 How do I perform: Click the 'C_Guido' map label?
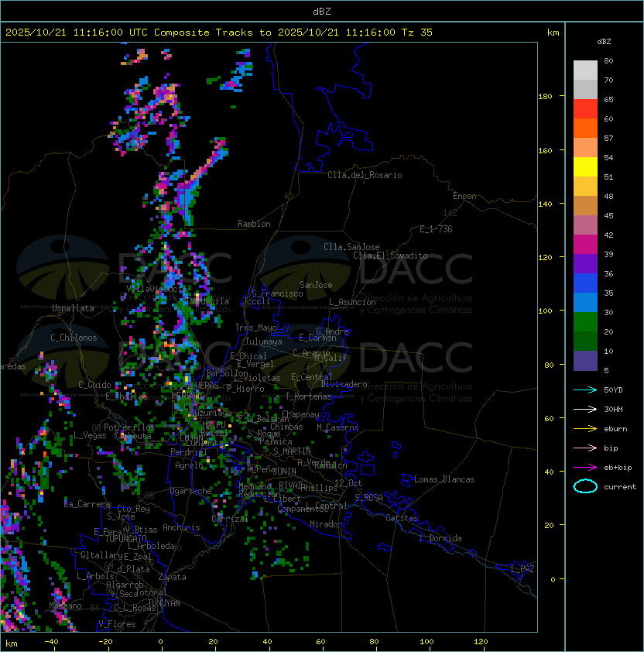click(x=94, y=385)
